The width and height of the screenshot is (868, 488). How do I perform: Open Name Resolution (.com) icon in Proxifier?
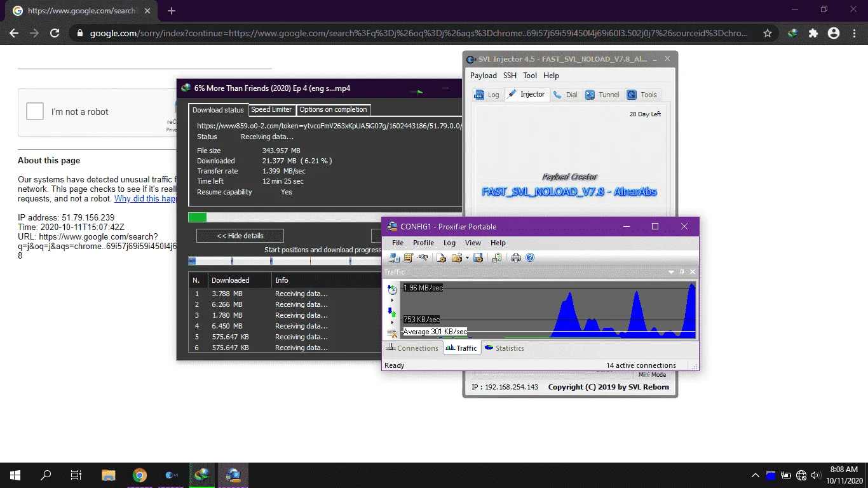pos(423,257)
